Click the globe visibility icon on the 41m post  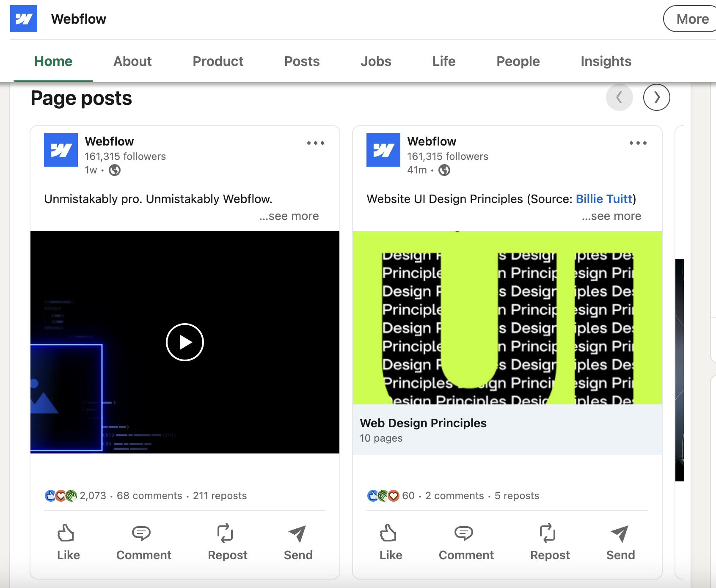point(444,170)
